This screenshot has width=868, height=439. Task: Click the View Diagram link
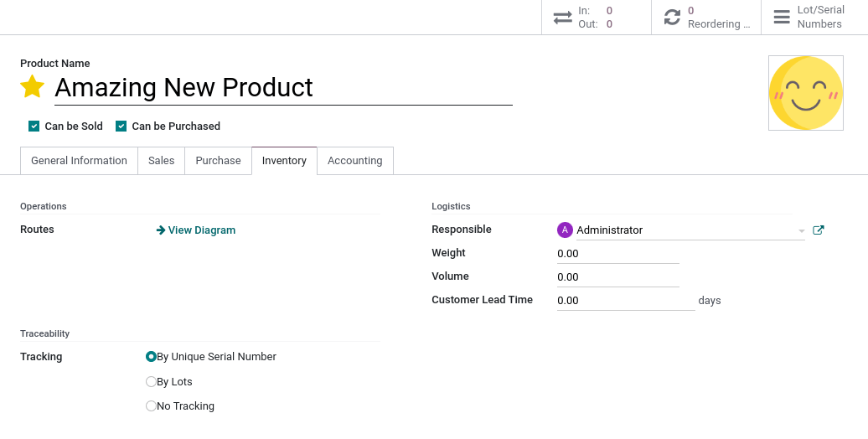(x=201, y=230)
